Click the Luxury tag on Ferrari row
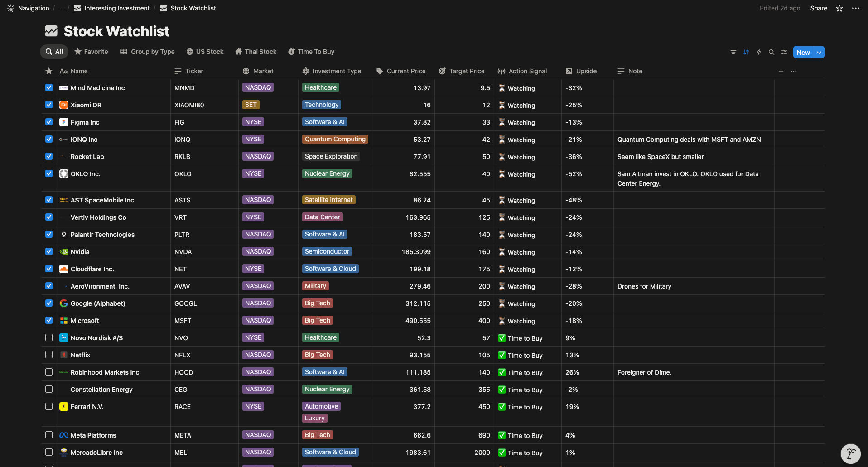This screenshot has width=868, height=467. (315, 418)
